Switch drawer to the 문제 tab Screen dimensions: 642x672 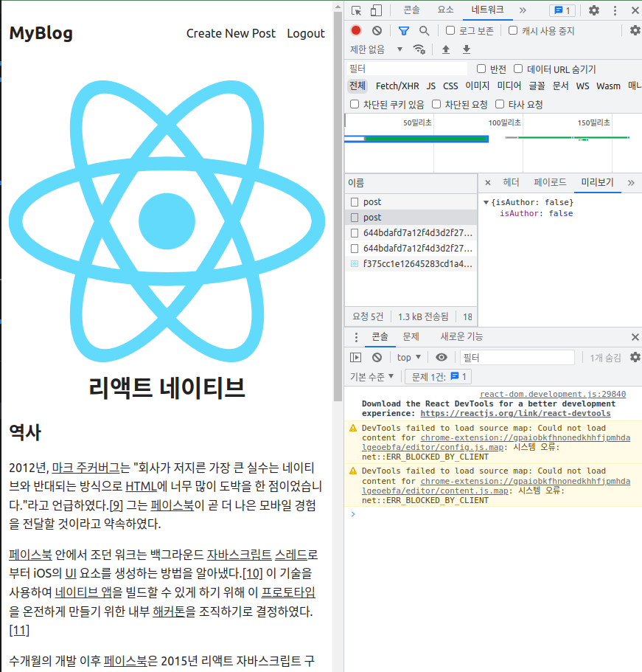411,337
